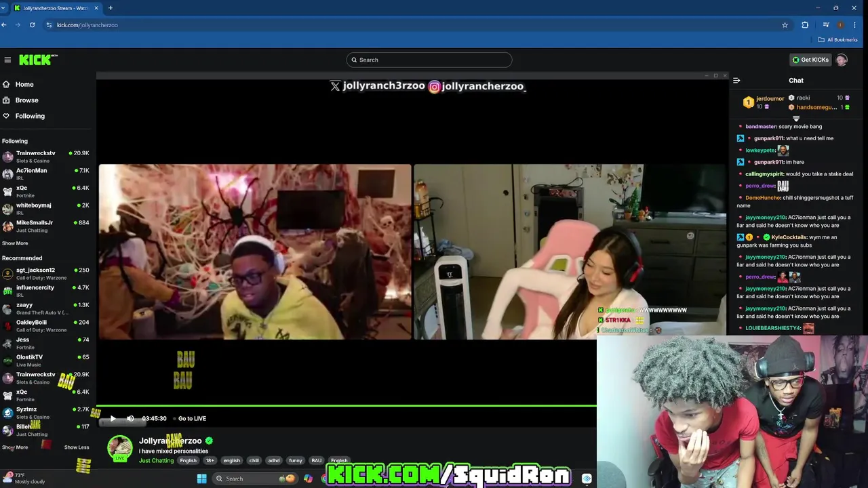Open influencercity recommended channel
The width and height of the screenshot is (868, 488).
(x=46, y=291)
